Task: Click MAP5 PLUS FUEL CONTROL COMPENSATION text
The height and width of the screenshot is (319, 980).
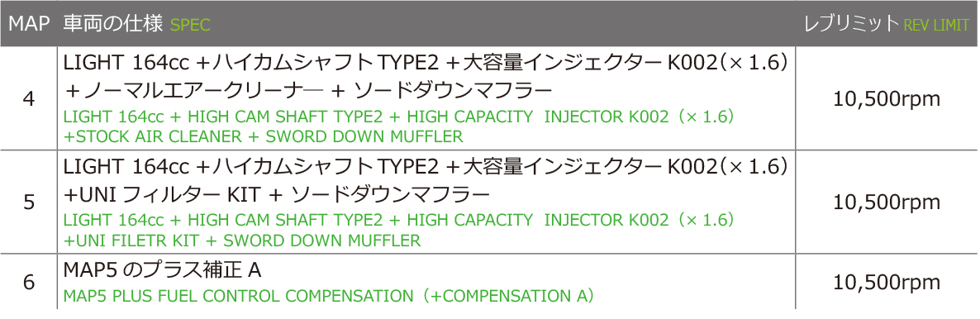Action: [328, 295]
